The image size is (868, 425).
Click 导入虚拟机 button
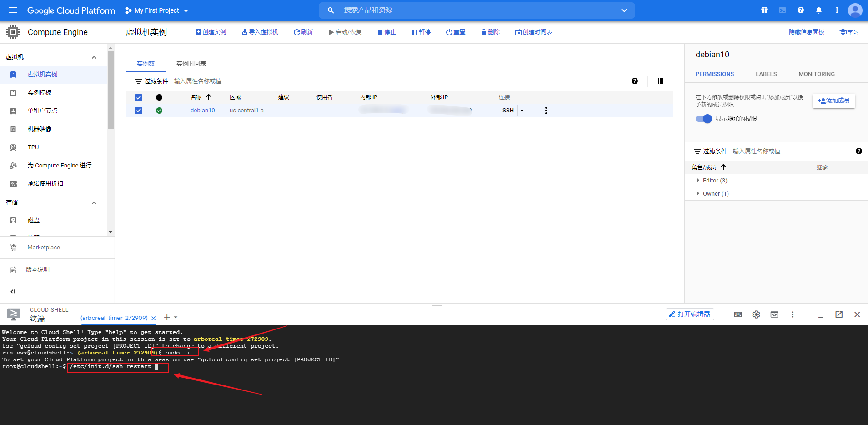point(260,32)
